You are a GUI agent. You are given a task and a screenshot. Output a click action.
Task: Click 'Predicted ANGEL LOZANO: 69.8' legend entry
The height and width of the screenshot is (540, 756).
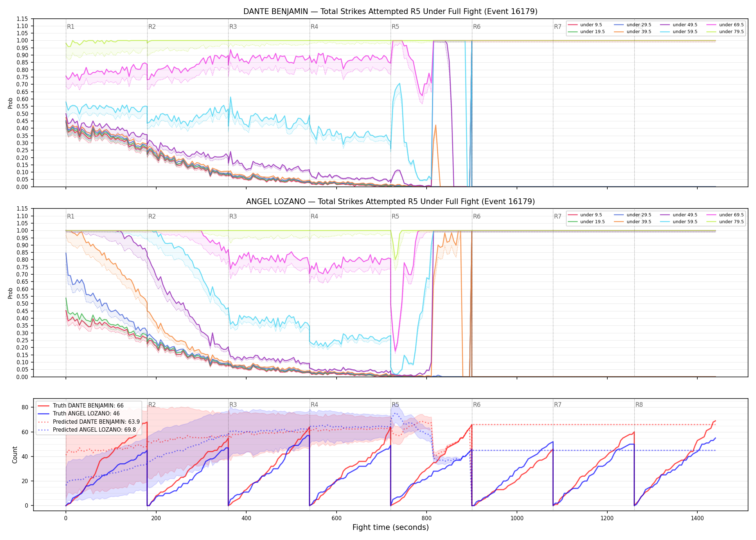(87, 430)
